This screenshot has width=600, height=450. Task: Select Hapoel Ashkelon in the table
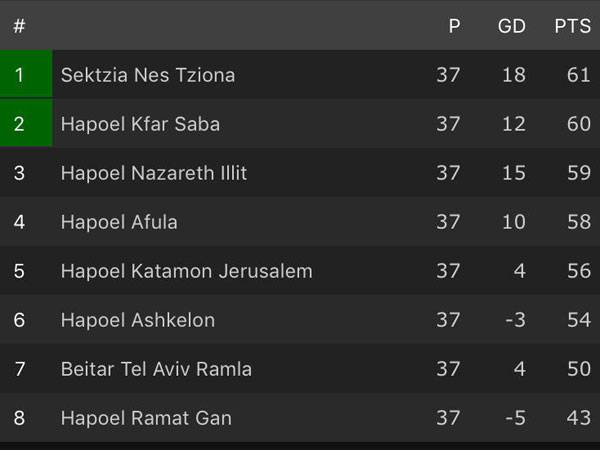pyautogui.click(x=138, y=320)
